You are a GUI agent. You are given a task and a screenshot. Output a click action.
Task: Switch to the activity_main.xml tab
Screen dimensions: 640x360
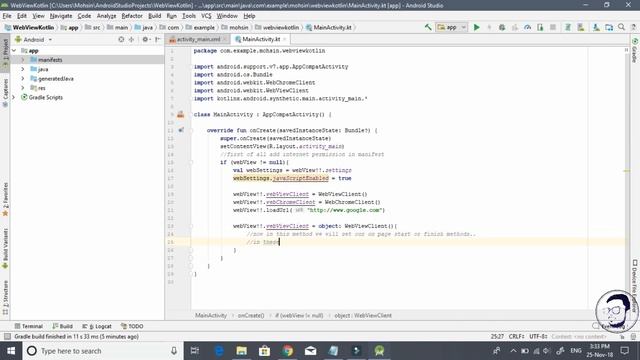point(198,39)
